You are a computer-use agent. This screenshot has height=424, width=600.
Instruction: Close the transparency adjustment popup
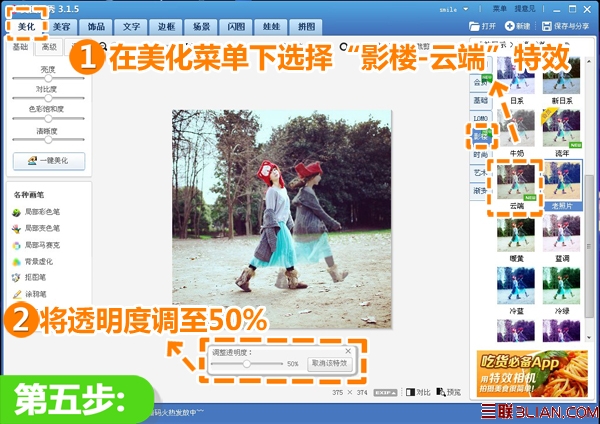(x=348, y=351)
